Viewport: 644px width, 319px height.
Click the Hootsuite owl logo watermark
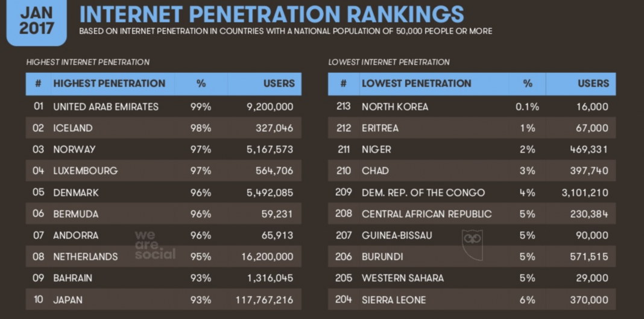pos(472,245)
